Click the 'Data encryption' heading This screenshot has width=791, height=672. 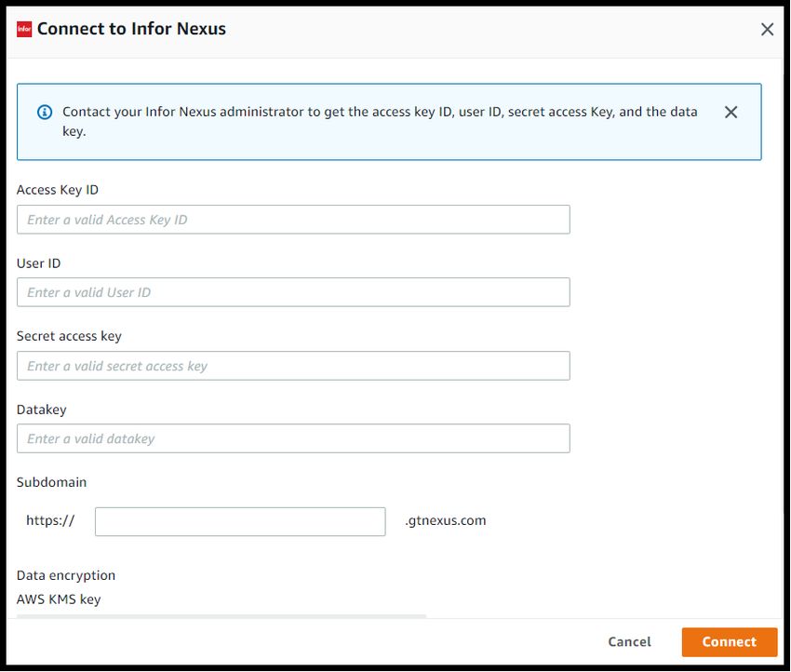point(66,575)
